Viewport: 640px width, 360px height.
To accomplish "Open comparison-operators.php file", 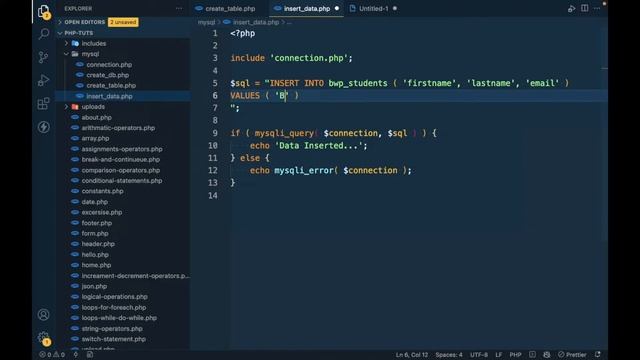I will click(120, 170).
